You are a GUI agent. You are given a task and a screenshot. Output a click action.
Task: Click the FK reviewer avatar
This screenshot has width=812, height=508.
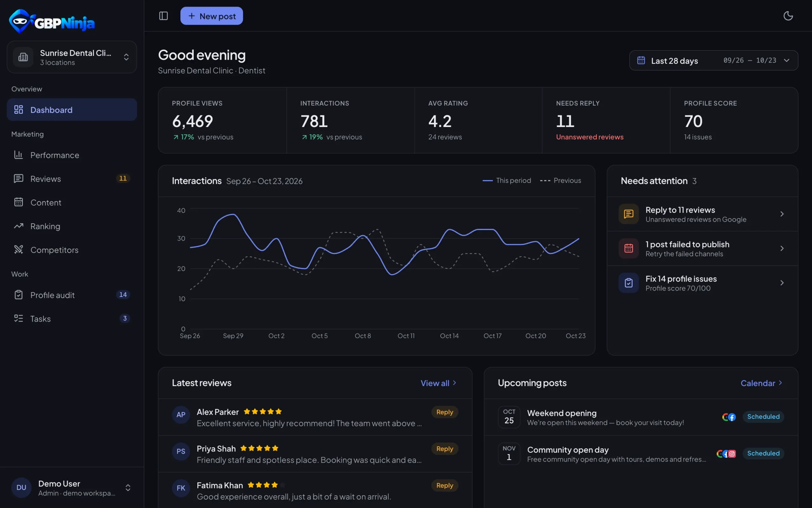(x=181, y=488)
